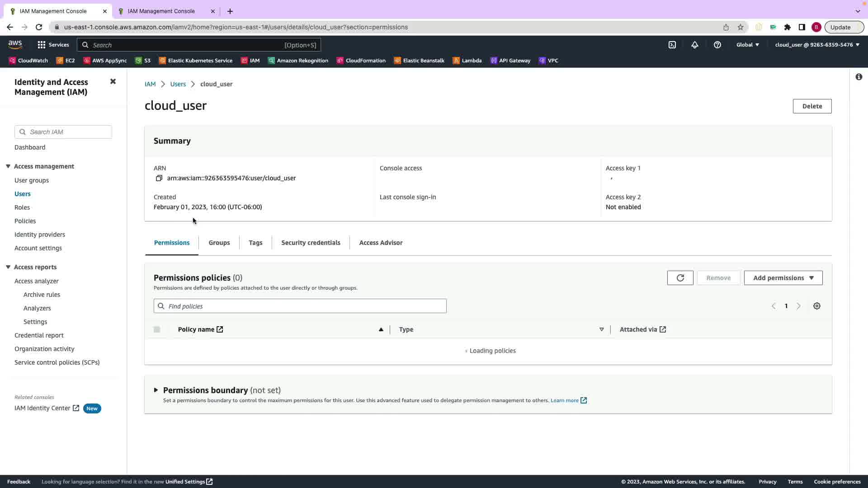Expand the Permissions boundary section
868x488 pixels.
point(156,390)
